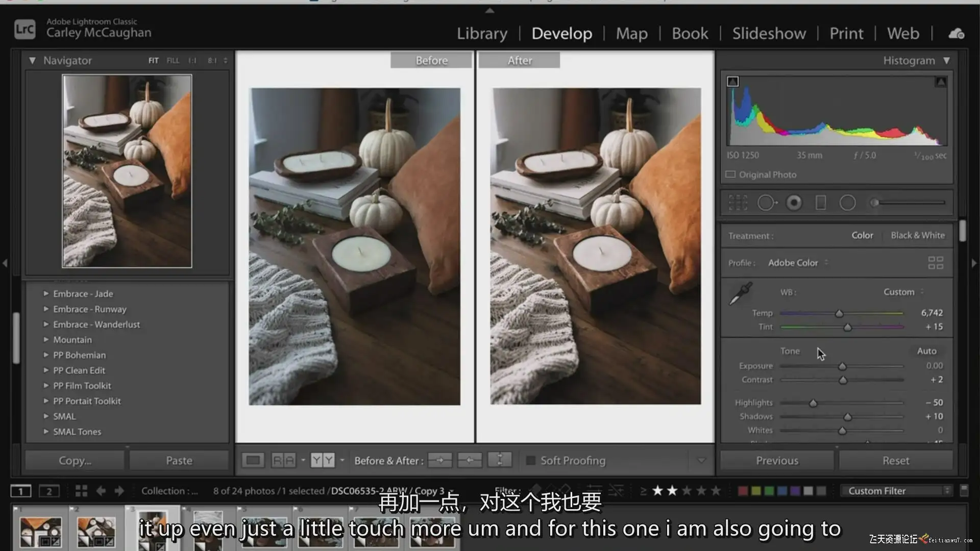980x551 pixels.
Task: Select the Red Eye Correction tool
Action: (x=794, y=203)
